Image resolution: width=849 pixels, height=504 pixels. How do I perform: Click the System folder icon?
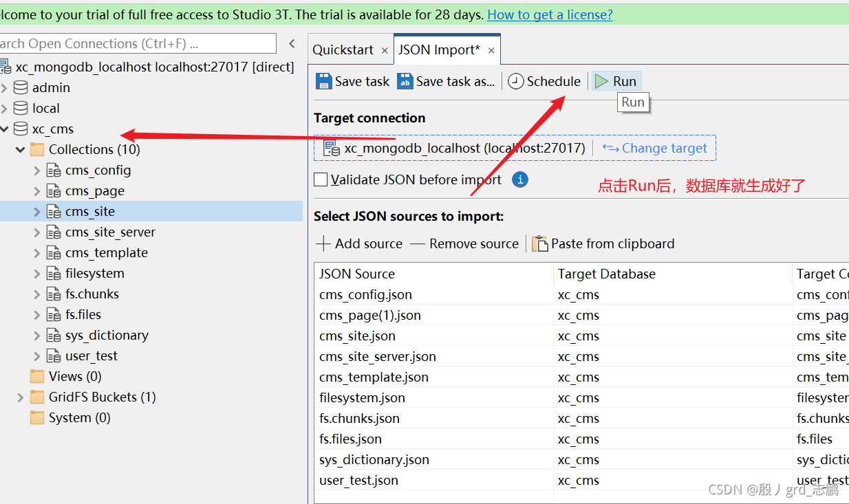(38, 417)
